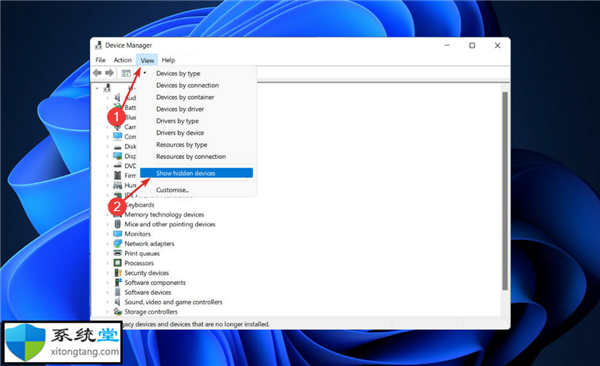Click the Device Manager title bar icon
The height and width of the screenshot is (366, 600).
98,45
